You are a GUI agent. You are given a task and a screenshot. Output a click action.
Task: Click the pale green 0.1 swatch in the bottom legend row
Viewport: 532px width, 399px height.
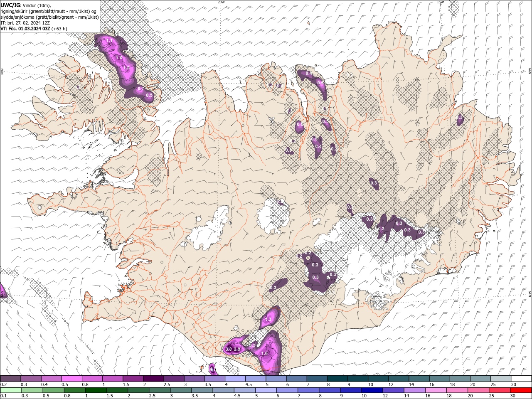[x=11, y=390]
